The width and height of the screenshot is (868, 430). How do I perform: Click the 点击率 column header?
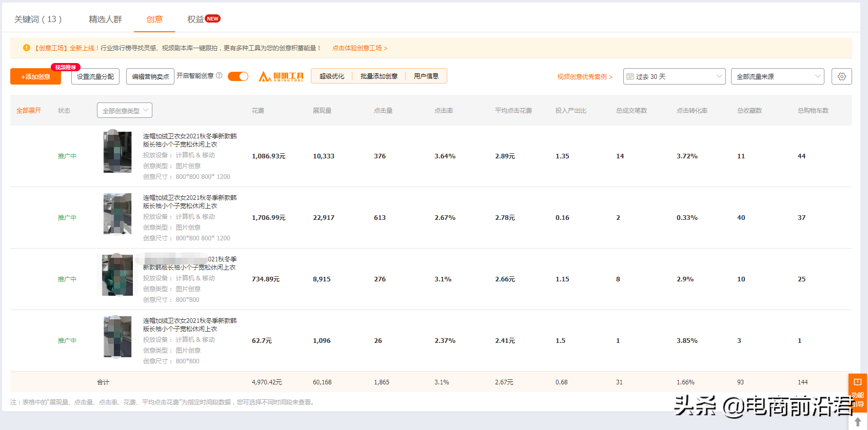click(x=444, y=110)
